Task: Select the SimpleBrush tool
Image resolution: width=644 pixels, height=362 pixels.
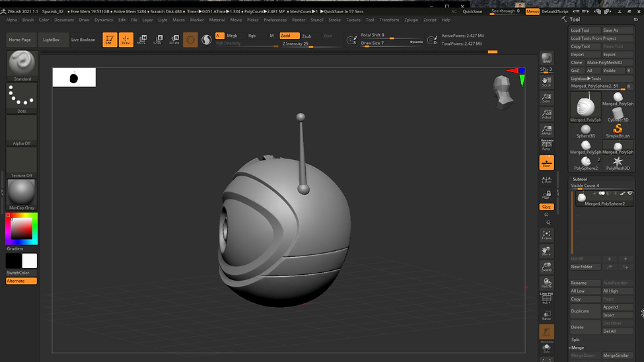Action: tap(618, 131)
